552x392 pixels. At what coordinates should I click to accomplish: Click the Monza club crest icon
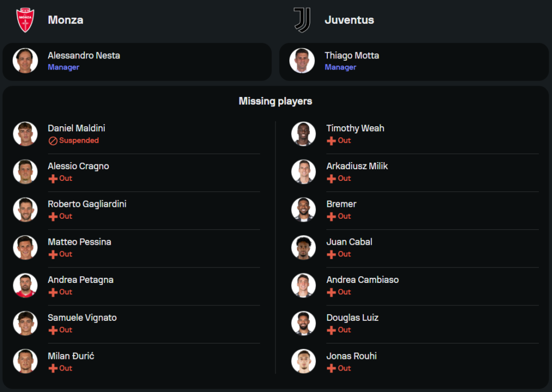tap(25, 20)
